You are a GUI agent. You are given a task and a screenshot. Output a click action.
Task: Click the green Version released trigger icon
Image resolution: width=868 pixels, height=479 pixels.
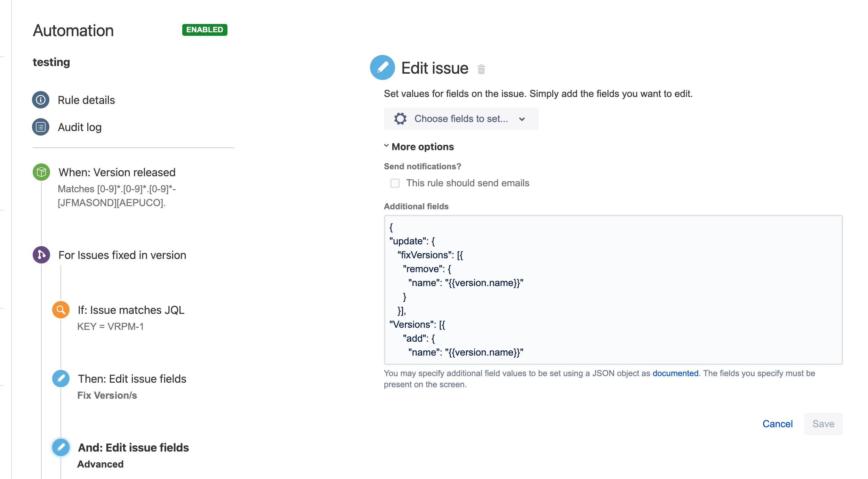[41, 172]
